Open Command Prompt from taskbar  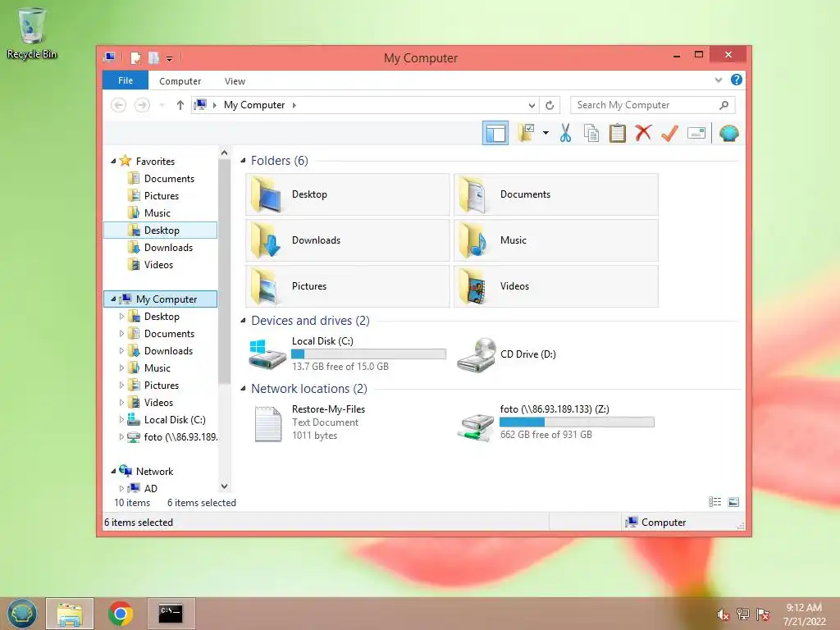tap(171, 614)
